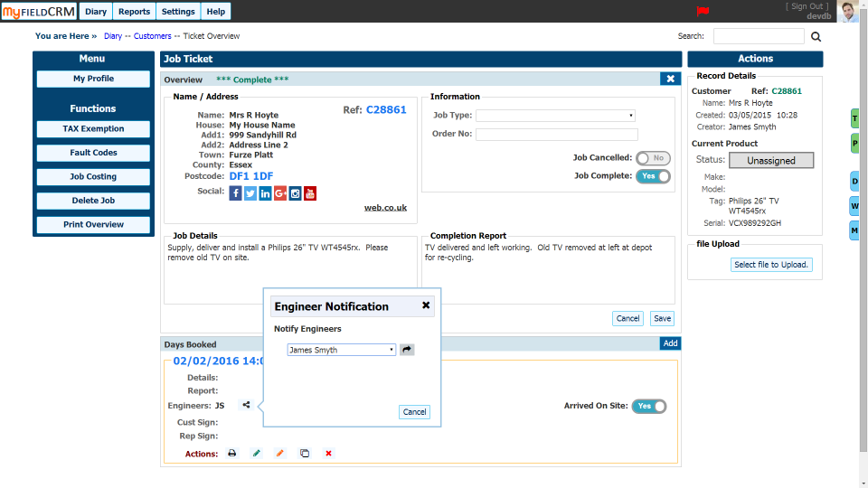The width and height of the screenshot is (868, 488).
Task: Click Select file to Upload button
Action: point(771,265)
